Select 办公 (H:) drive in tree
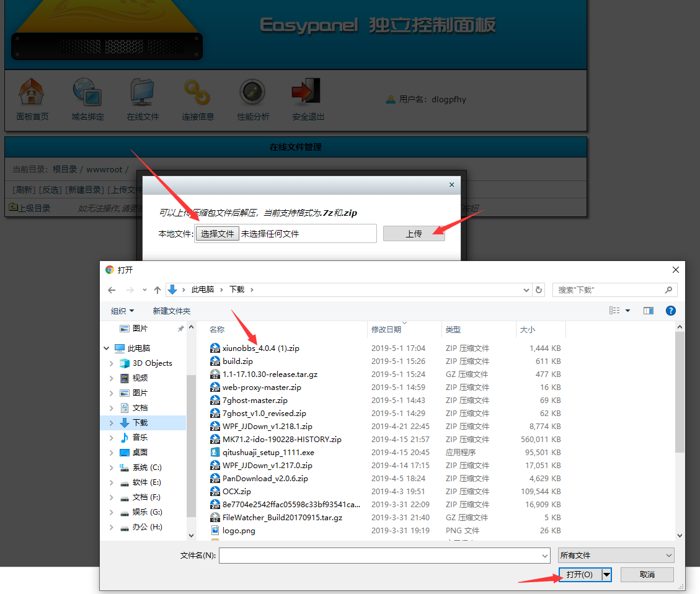 [148, 527]
